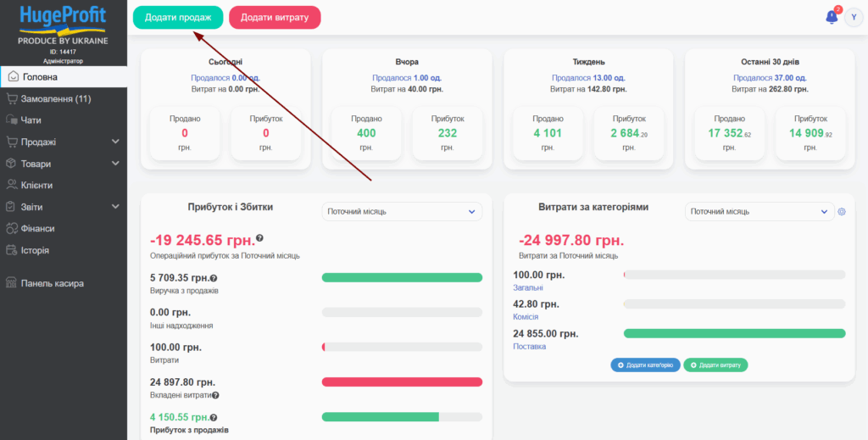Click the gear icon next to Витрати за категоріями

[842, 211]
